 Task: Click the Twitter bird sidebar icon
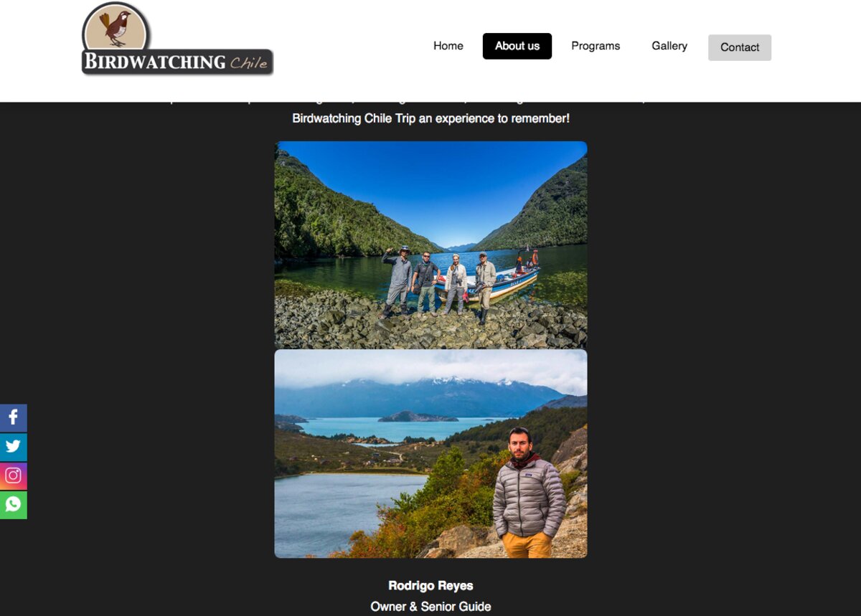click(13, 447)
